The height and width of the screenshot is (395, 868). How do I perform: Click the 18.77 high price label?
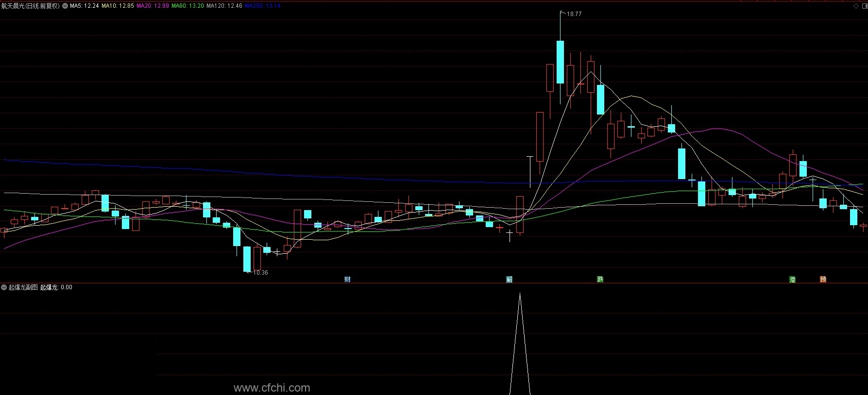[574, 14]
